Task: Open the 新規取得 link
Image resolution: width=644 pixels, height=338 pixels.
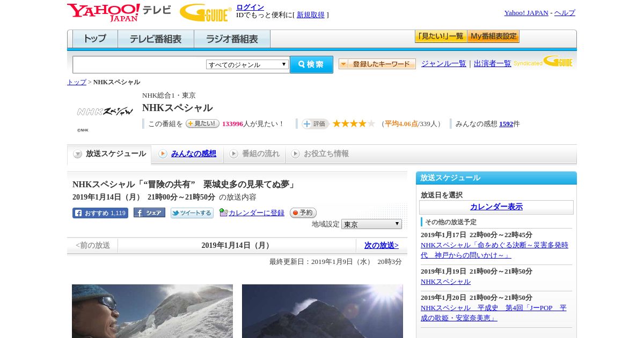Action: click(311, 15)
